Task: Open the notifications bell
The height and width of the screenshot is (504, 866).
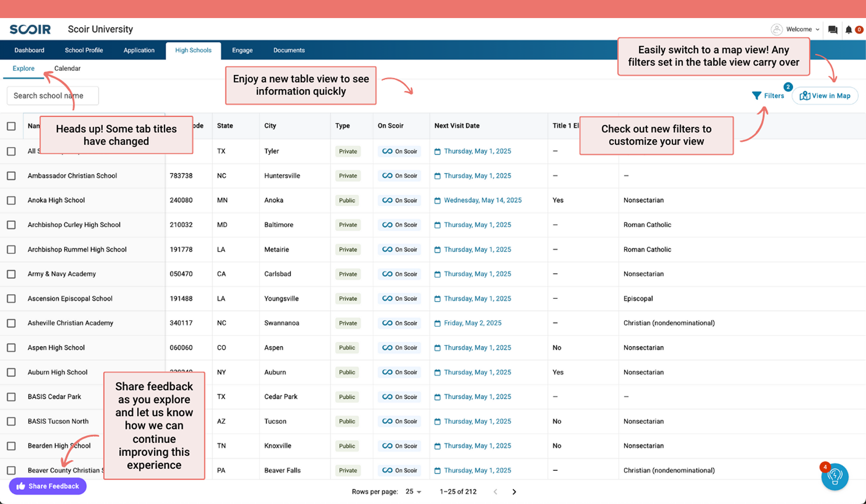Action: coord(848,30)
